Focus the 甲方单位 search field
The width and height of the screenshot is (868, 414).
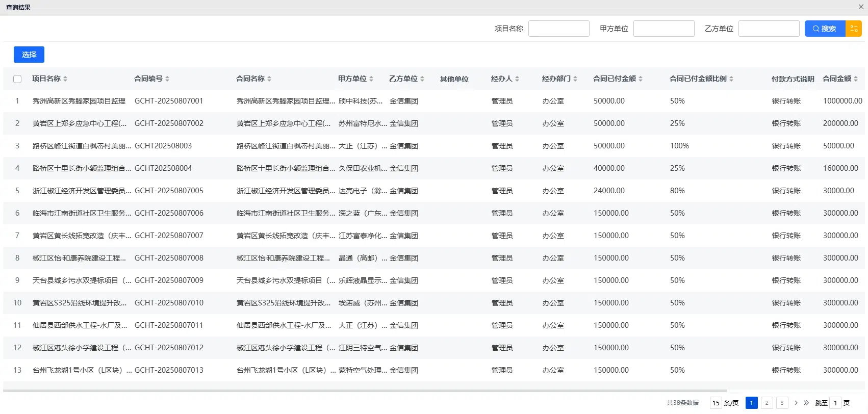[664, 29]
